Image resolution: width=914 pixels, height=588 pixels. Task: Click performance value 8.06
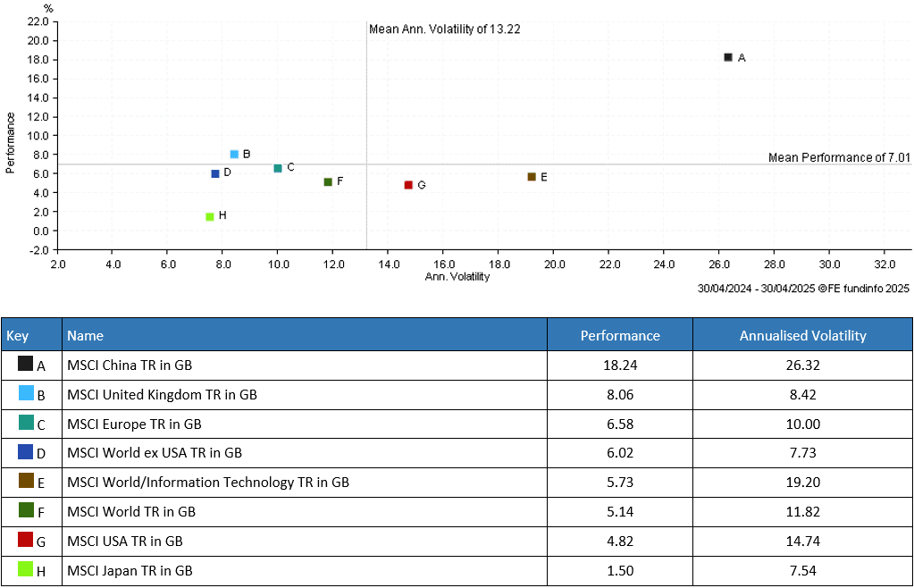(620, 394)
